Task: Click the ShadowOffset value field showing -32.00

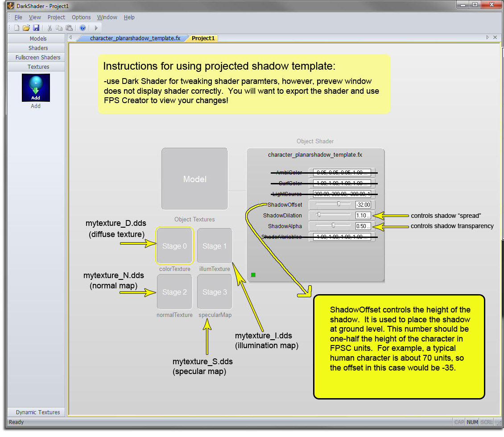Action: [x=363, y=205]
